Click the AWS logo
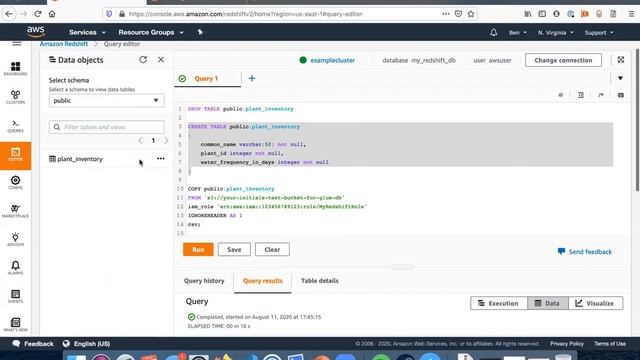 pos(36,31)
